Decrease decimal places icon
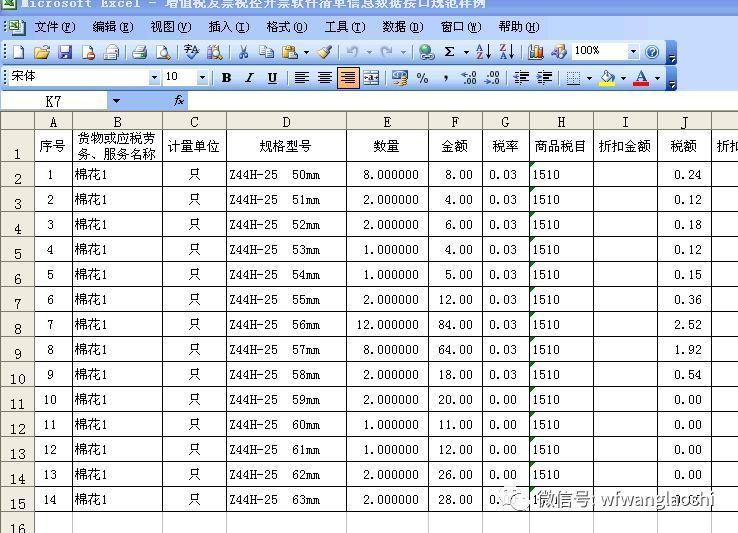 [x=492, y=78]
